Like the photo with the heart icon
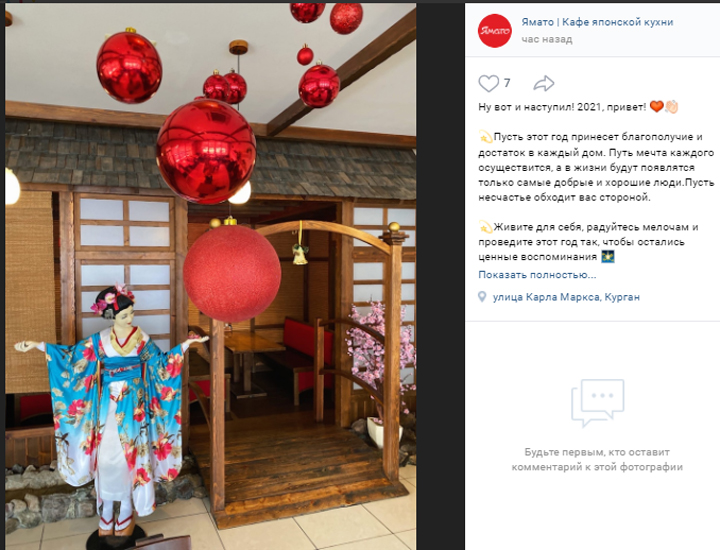This screenshot has height=550, width=720. (488, 84)
